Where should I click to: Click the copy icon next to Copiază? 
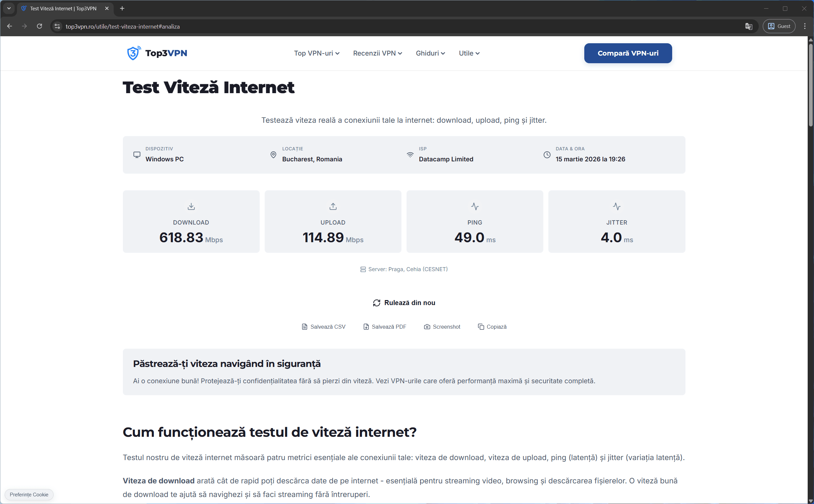point(481,327)
